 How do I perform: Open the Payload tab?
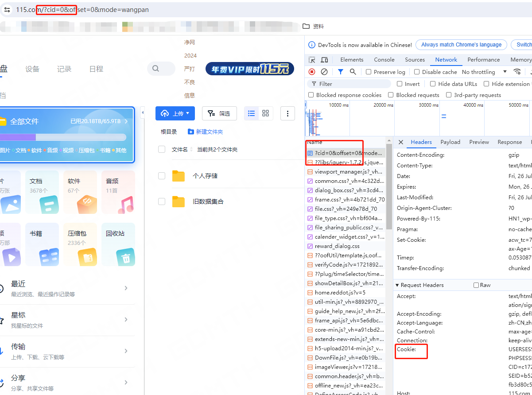pos(450,142)
